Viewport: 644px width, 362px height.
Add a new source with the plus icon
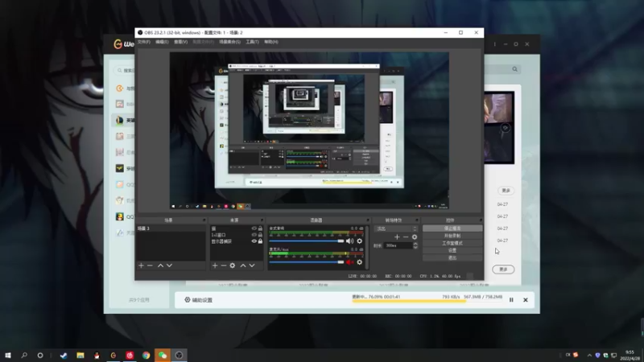click(215, 265)
